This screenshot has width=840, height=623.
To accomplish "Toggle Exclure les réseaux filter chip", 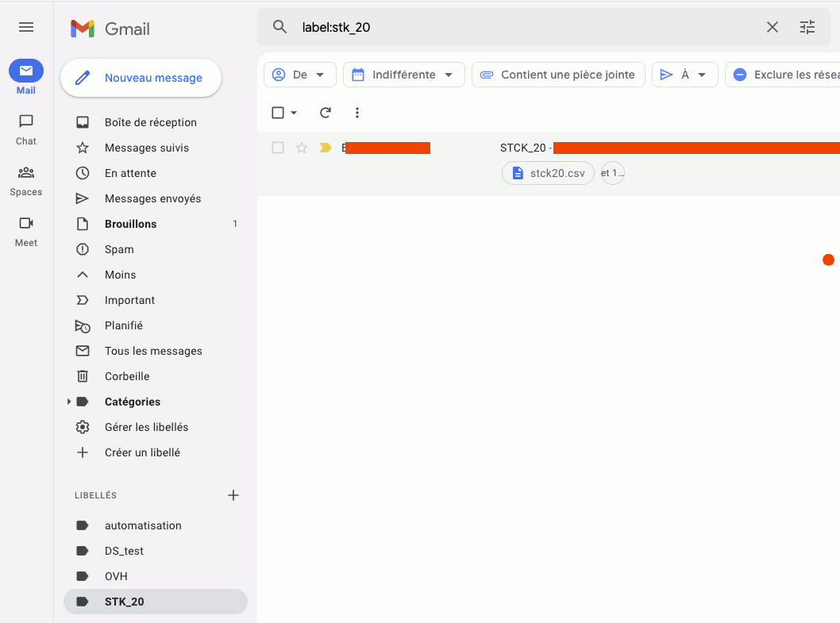I will point(783,75).
